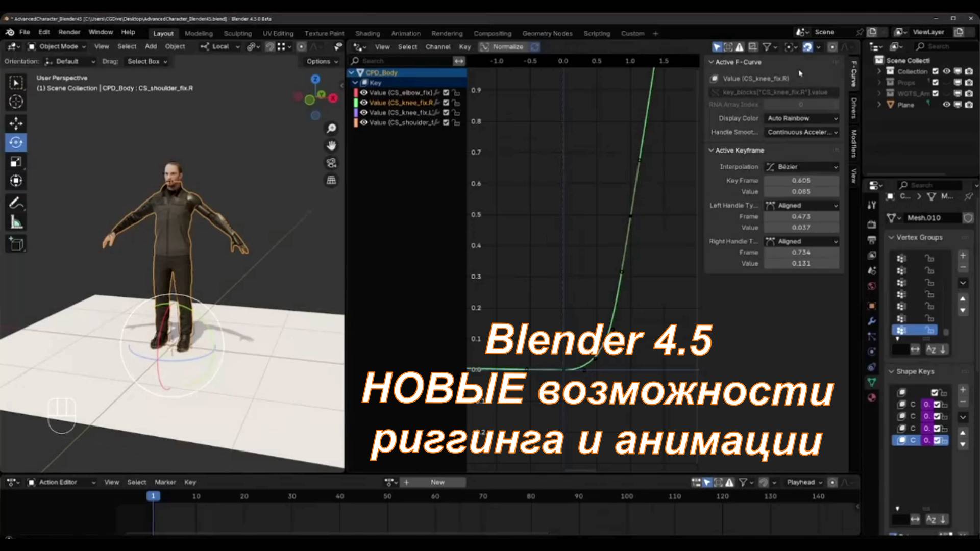980x551 pixels.
Task: Click the New action button
Action: [437, 482]
